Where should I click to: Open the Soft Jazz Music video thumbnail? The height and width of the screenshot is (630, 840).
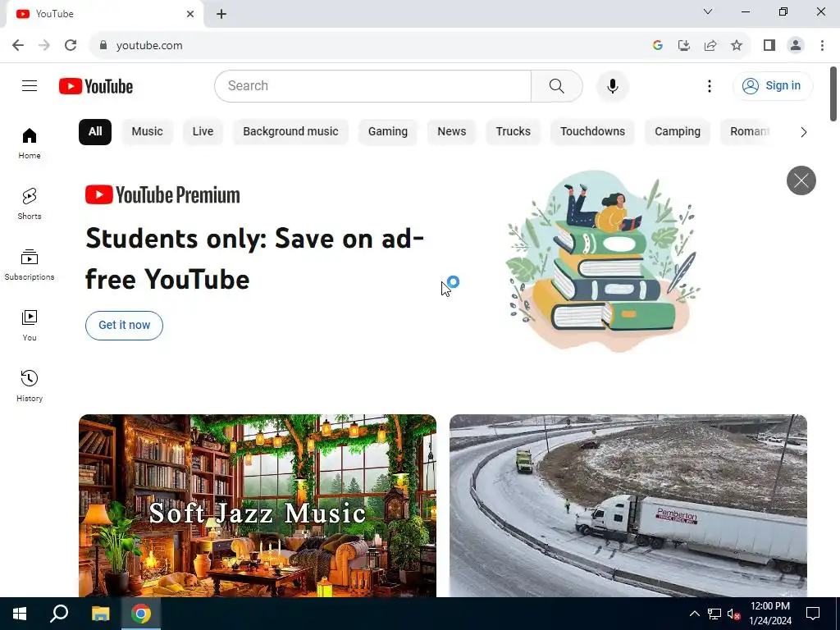[x=257, y=505]
